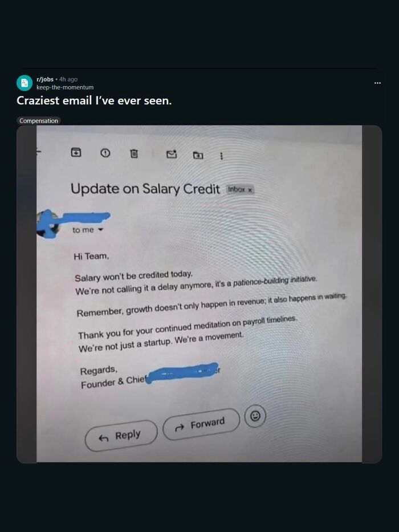Open the keep-the-momentum user profile
This screenshot has height=532, width=399.
(x=65, y=87)
